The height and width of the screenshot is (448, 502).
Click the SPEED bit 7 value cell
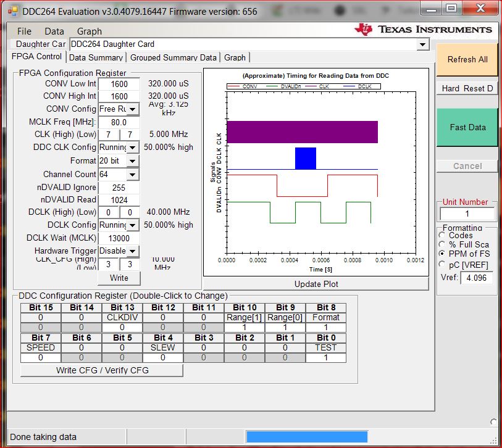[x=41, y=357]
